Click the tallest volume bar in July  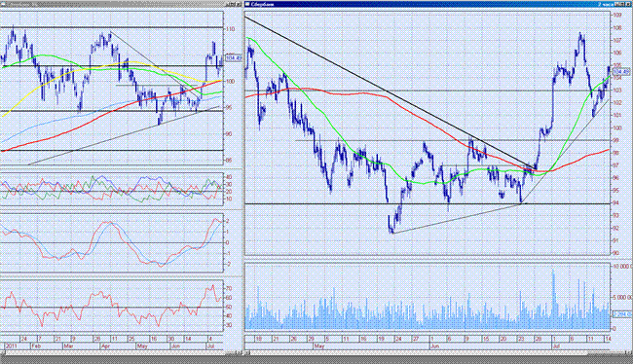coord(553,300)
